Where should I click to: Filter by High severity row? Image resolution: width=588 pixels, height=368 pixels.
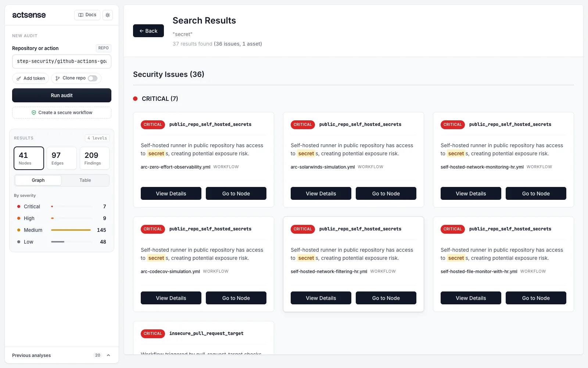(62, 218)
